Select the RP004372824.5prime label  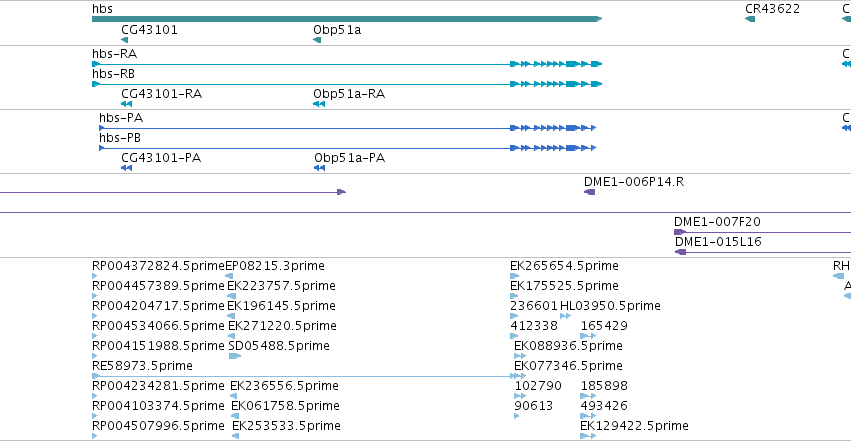pyautogui.click(x=158, y=266)
